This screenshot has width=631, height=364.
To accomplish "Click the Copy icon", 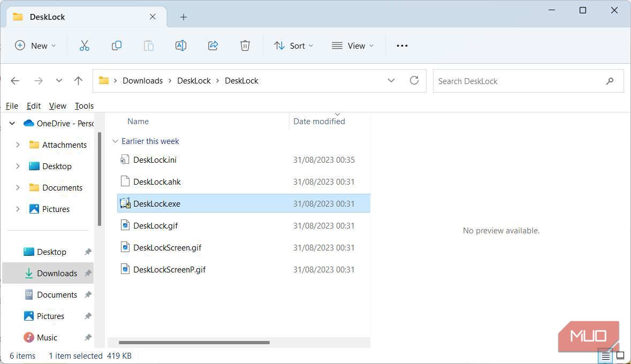I will [116, 45].
